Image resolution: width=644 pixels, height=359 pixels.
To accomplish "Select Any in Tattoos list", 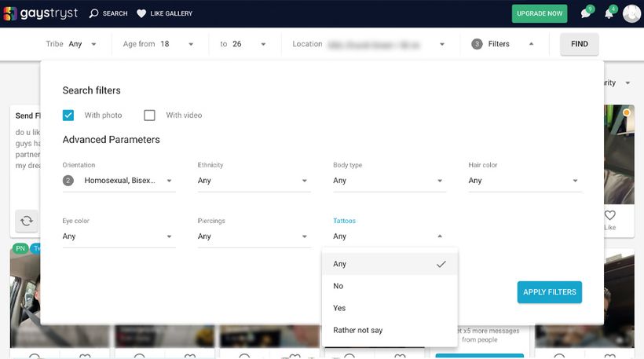I will [390, 264].
